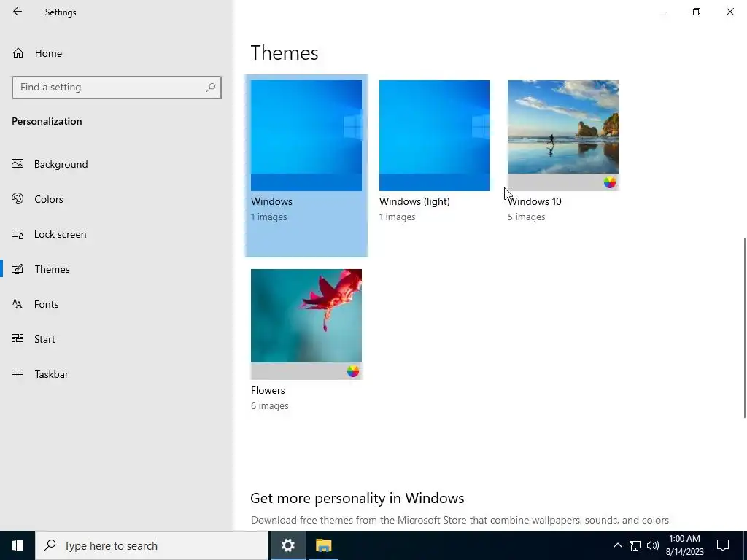Viewport: 747px width, 560px height.
Task: Apply the Flowers theme
Action: [306, 324]
